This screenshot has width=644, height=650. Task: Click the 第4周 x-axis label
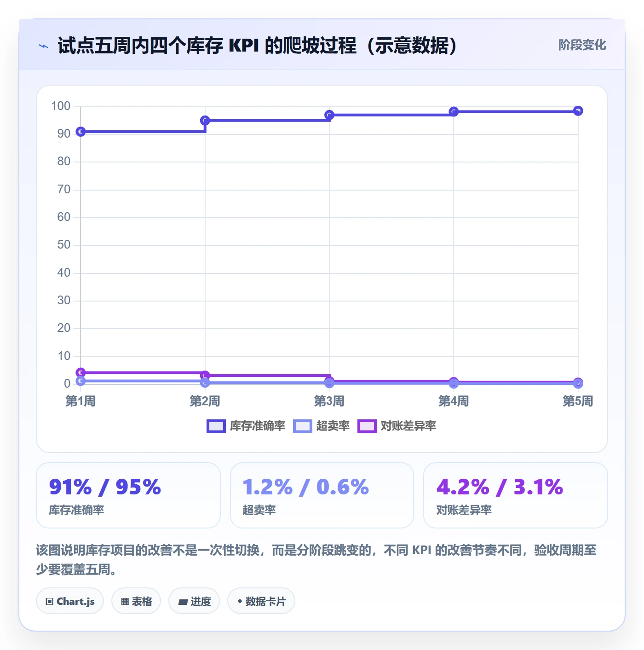pyautogui.click(x=454, y=401)
